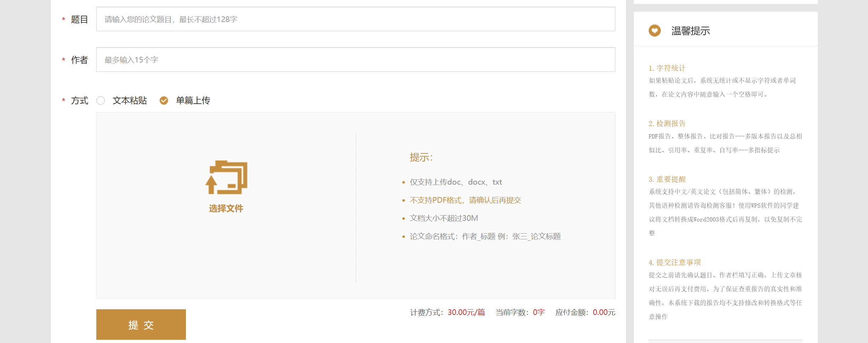Click the 应付金额 0.00元 amount

point(604,312)
